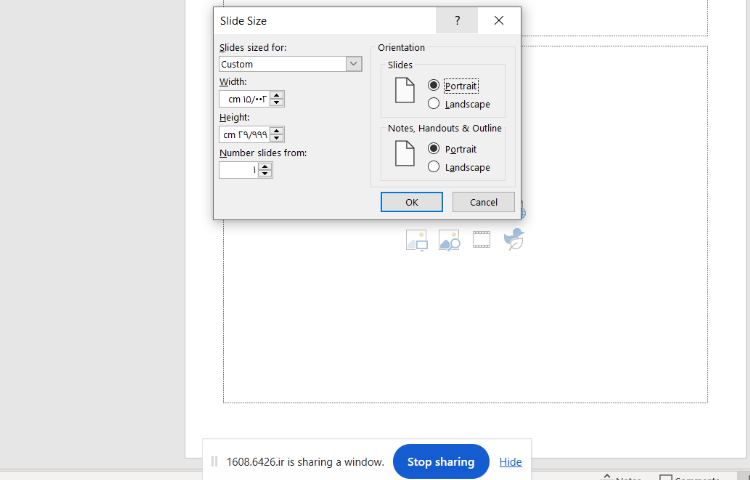Click the sharing bar drag handle
This screenshot has height=480, width=750.
(x=214, y=461)
